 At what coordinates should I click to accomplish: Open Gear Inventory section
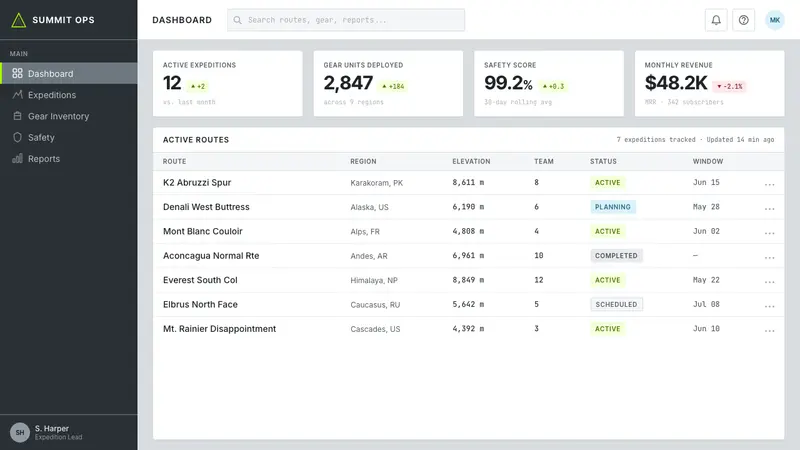pyautogui.click(x=69, y=116)
